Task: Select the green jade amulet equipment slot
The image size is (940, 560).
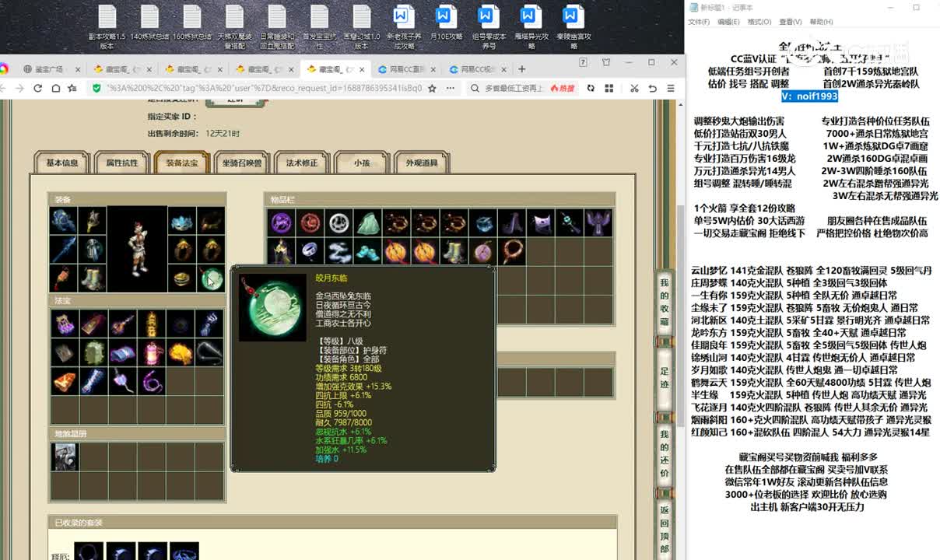Action: click(x=211, y=278)
